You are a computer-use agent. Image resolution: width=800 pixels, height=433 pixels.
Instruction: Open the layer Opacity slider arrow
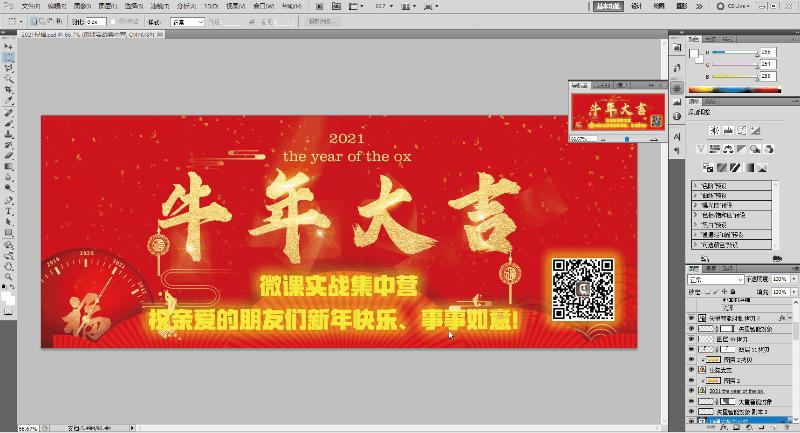click(794, 279)
